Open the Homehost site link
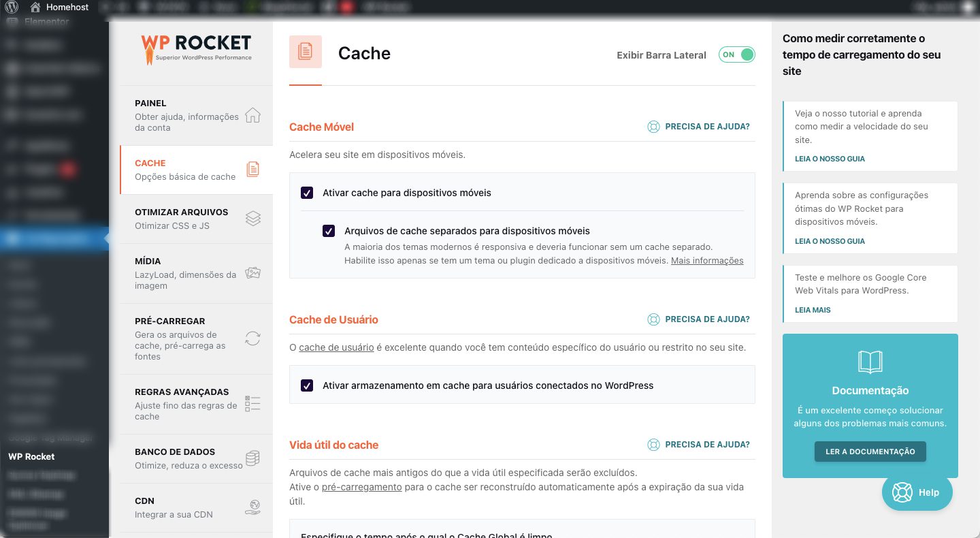This screenshot has width=980, height=538. tap(60, 7)
